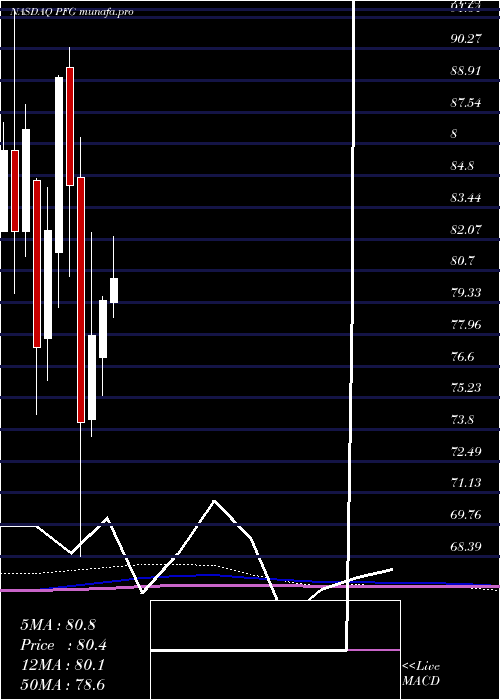Select the 79.33 price axis label

pos(466,292)
